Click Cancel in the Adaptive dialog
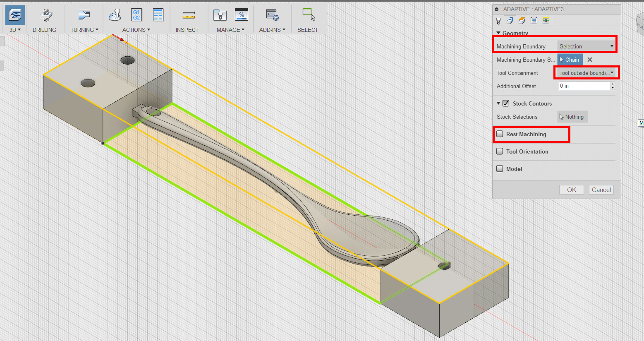Image resolution: width=644 pixels, height=341 pixels. (x=601, y=190)
